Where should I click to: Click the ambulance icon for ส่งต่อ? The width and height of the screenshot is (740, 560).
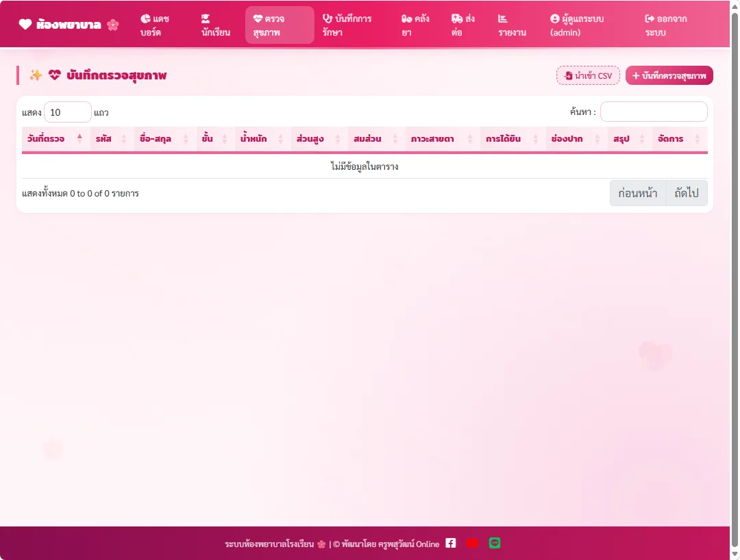[x=457, y=19]
